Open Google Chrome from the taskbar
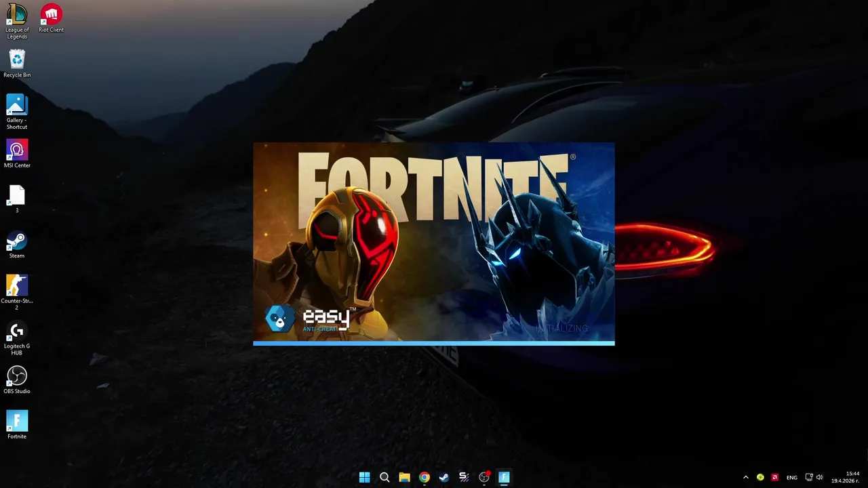Viewport: 868px width, 488px height. coord(424,477)
